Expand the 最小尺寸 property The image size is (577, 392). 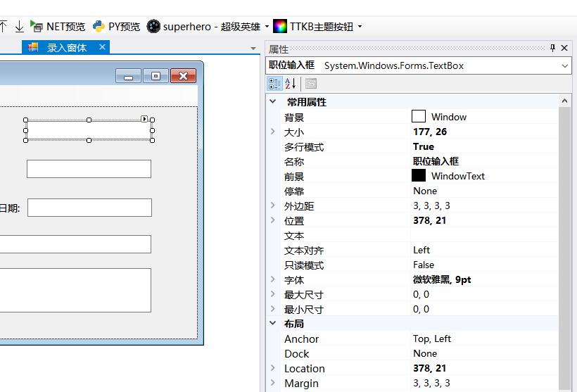[273, 308]
